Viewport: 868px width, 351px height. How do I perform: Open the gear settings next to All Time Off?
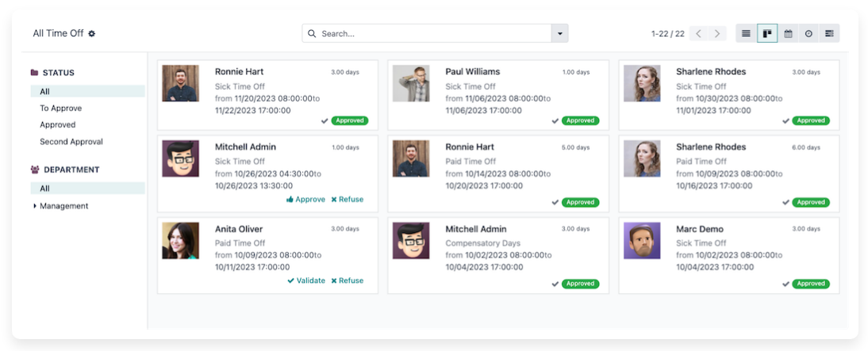[x=92, y=34]
